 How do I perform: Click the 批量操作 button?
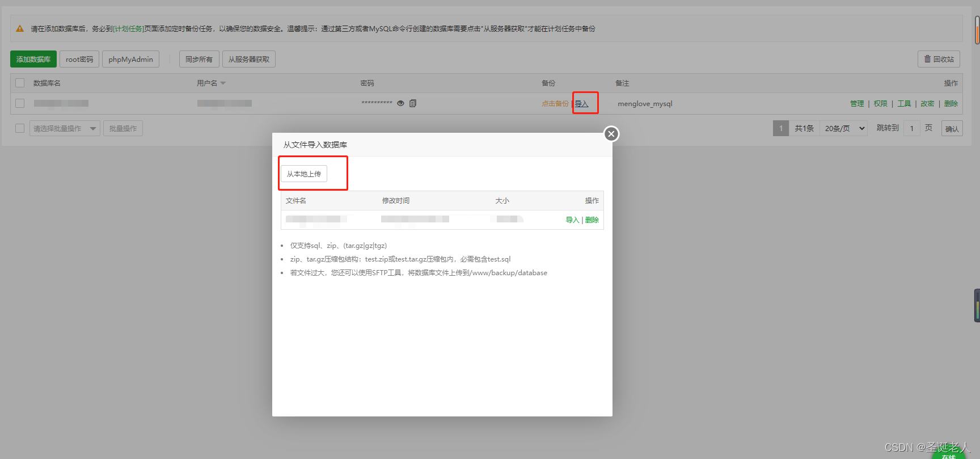(123, 128)
